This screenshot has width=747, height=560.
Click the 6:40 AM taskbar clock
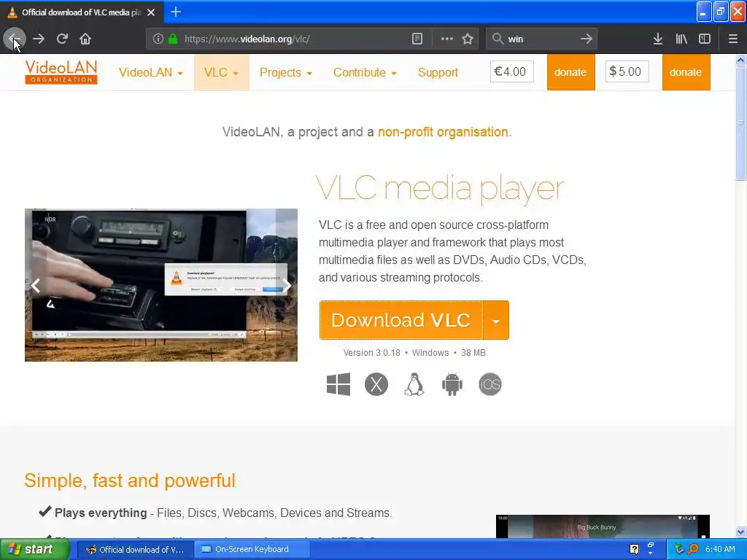(x=720, y=549)
